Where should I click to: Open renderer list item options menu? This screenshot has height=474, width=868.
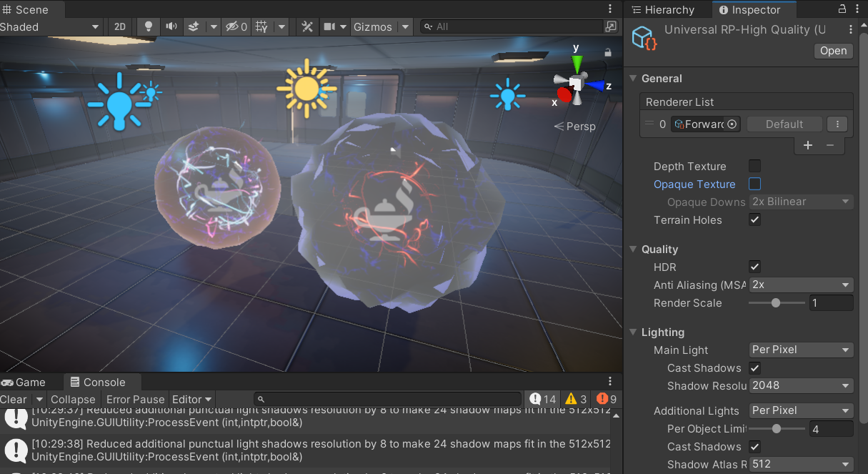pyautogui.click(x=837, y=124)
